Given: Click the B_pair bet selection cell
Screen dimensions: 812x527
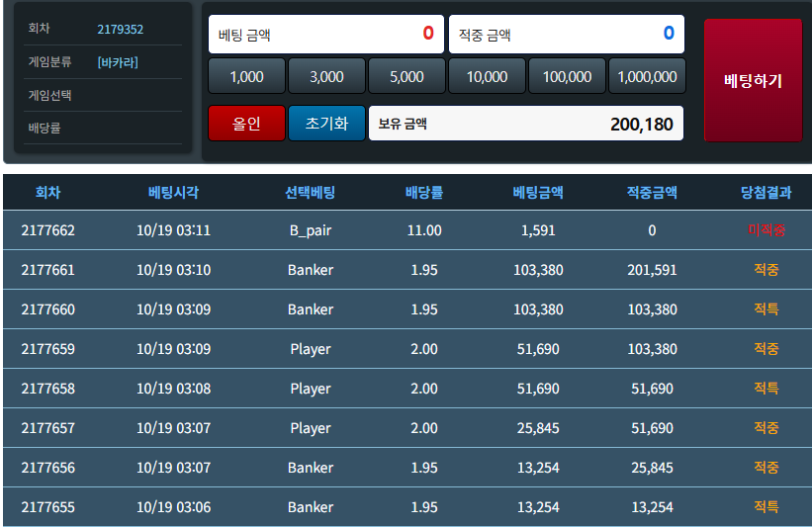Looking at the screenshot, I should (x=311, y=230).
